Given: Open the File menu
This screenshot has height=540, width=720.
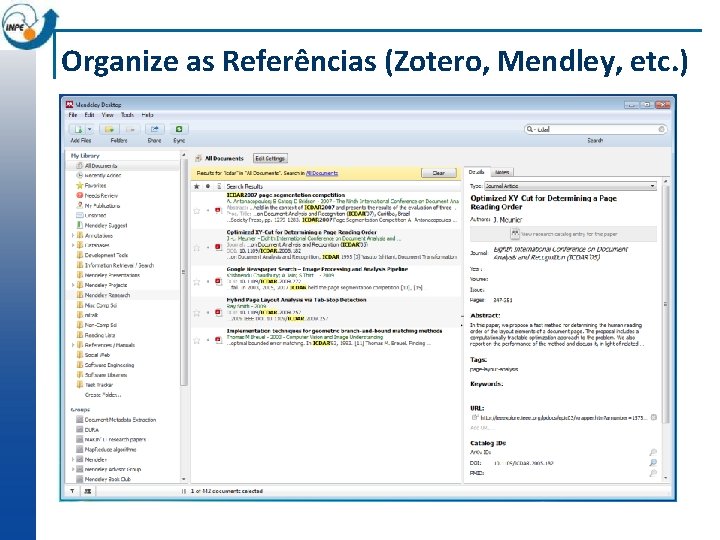Looking at the screenshot, I should 73,115.
